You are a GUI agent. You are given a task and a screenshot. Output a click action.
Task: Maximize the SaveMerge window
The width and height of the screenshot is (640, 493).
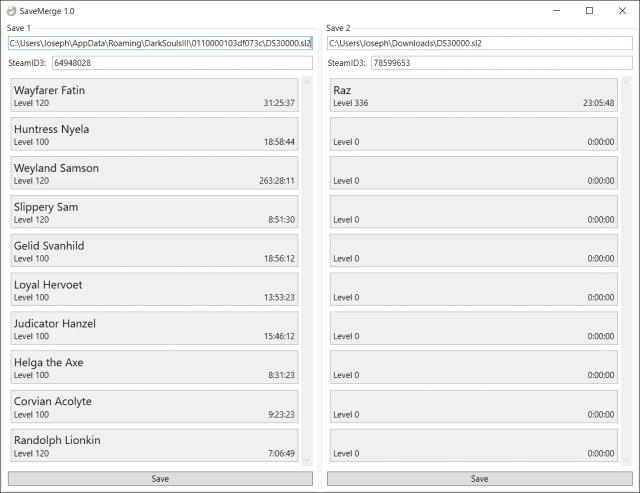point(589,11)
